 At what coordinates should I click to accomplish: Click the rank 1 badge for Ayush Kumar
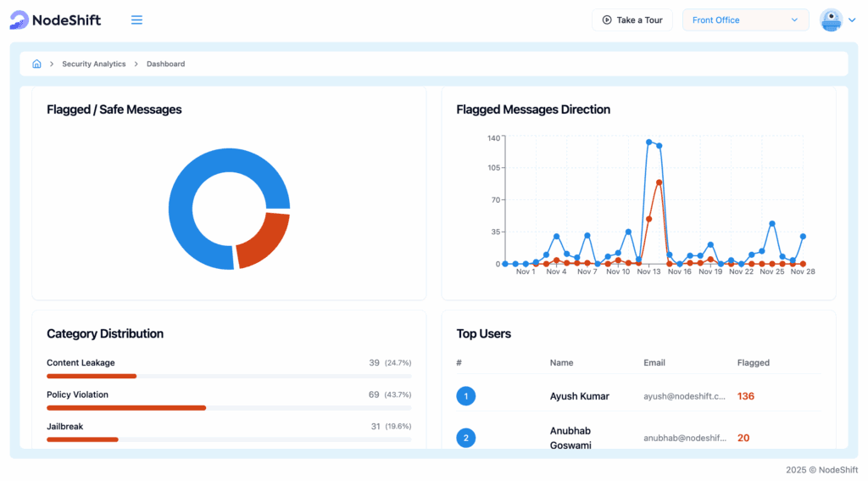465,396
